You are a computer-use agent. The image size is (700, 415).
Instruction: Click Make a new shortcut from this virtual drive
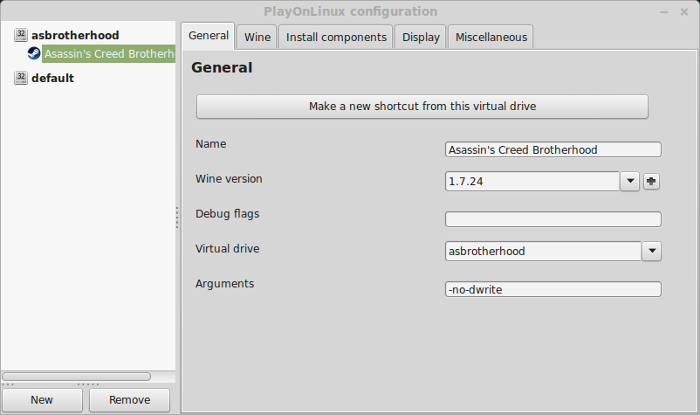[x=422, y=106]
